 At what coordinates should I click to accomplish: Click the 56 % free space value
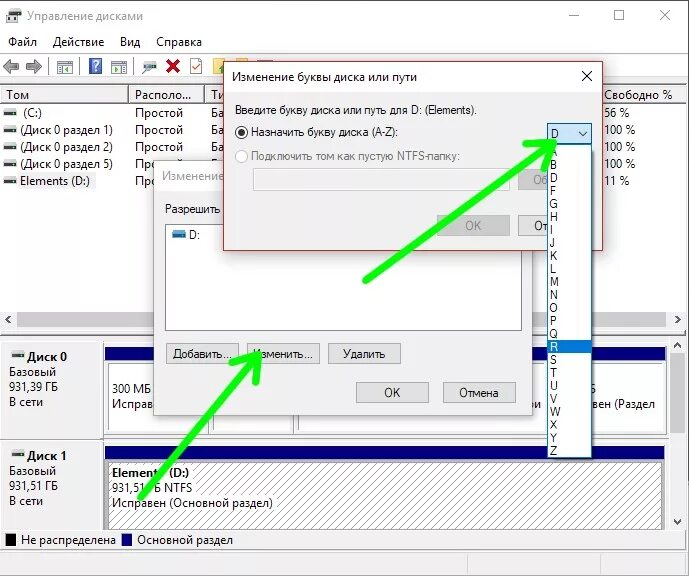point(616,113)
